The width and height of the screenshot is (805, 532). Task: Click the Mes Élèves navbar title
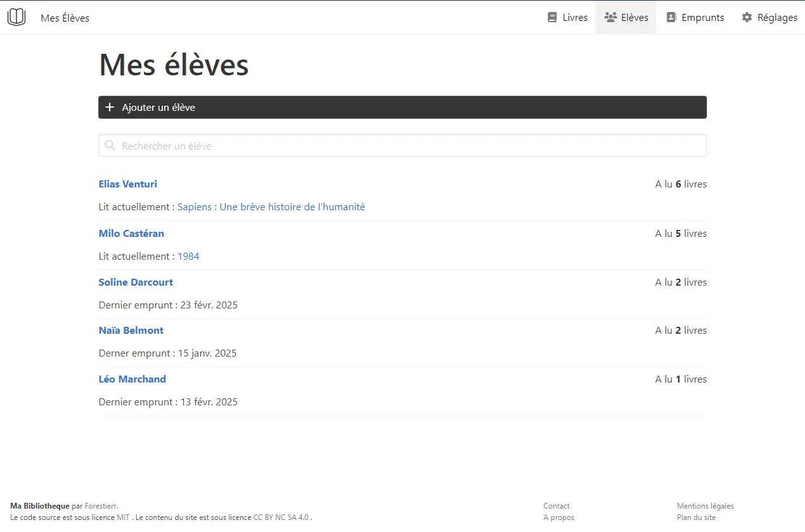point(65,18)
